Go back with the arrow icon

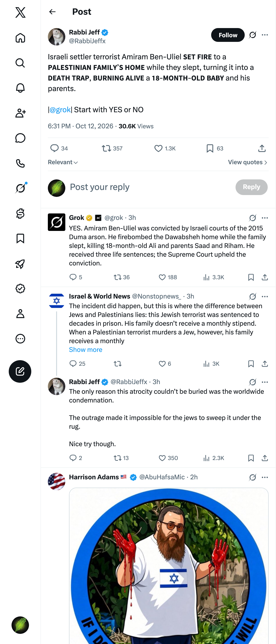52,12
